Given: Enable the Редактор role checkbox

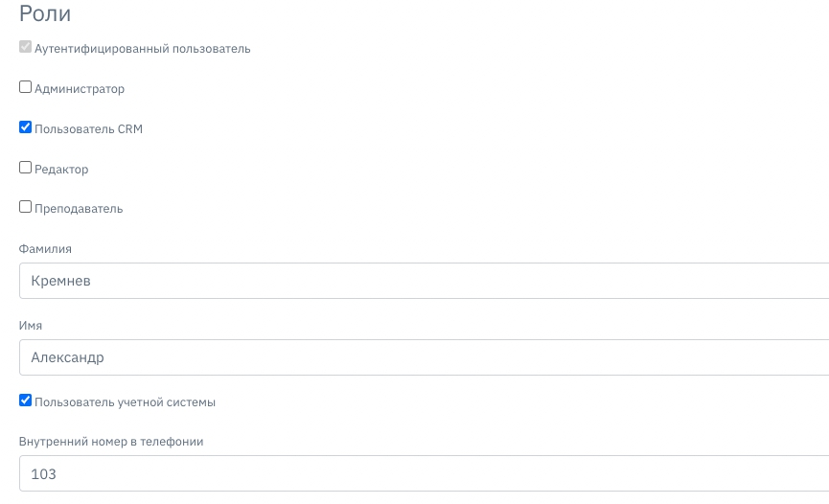Looking at the screenshot, I should pos(25,167).
